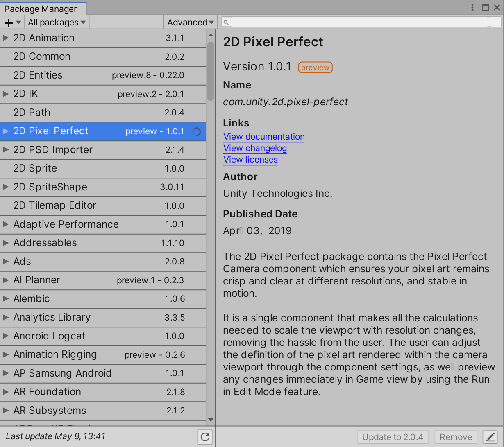Click the refresh package list icon

(205, 437)
